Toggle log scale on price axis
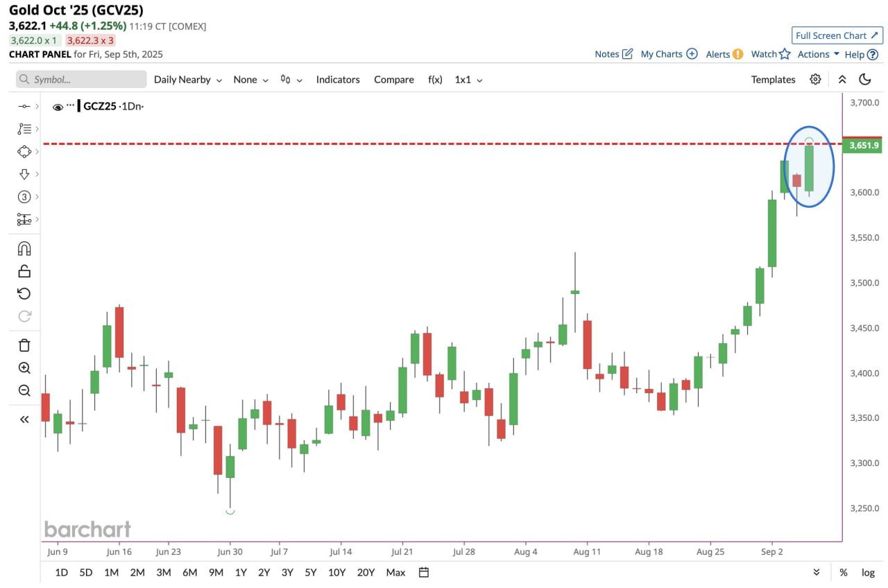This screenshot has width=888, height=588. (868, 572)
